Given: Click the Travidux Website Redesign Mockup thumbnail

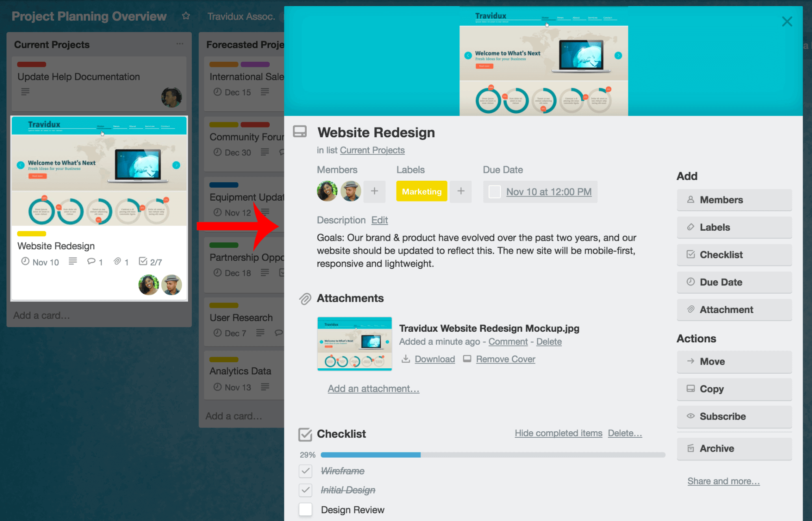Looking at the screenshot, I should pyautogui.click(x=353, y=342).
